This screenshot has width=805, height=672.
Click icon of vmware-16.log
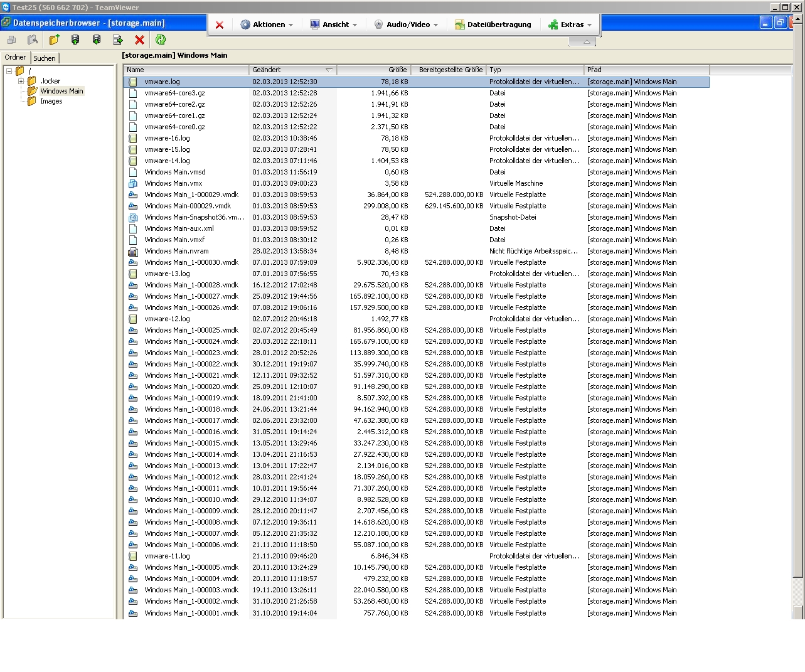[x=133, y=138]
